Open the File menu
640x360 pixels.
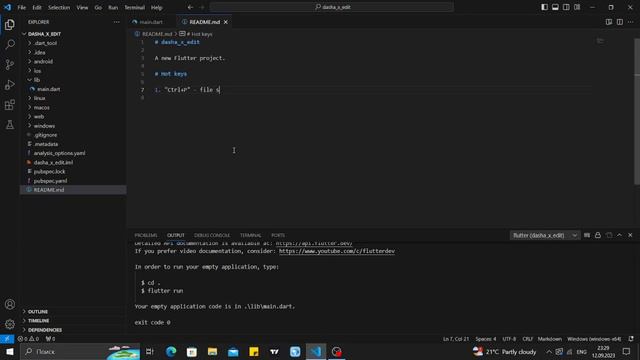tap(22, 7)
